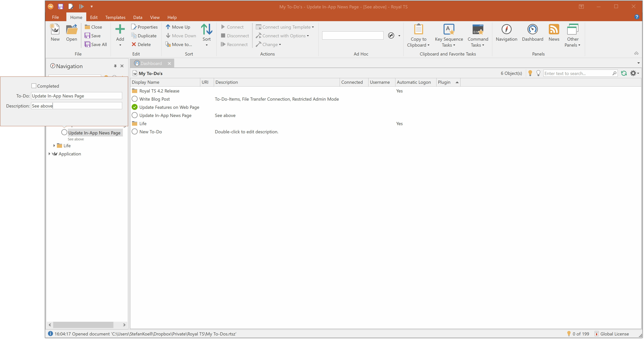Click the quick access save icon
Image resolution: width=644 pixels, height=339 pixels.
60,6
